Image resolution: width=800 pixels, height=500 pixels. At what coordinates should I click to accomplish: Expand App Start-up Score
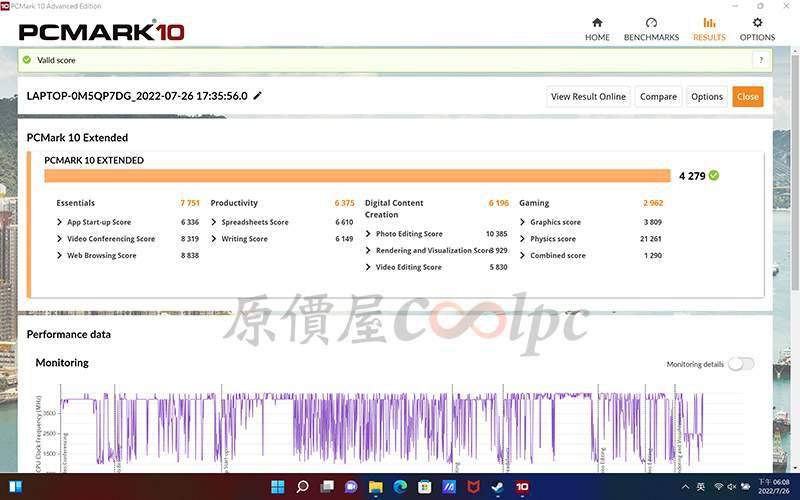point(60,222)
